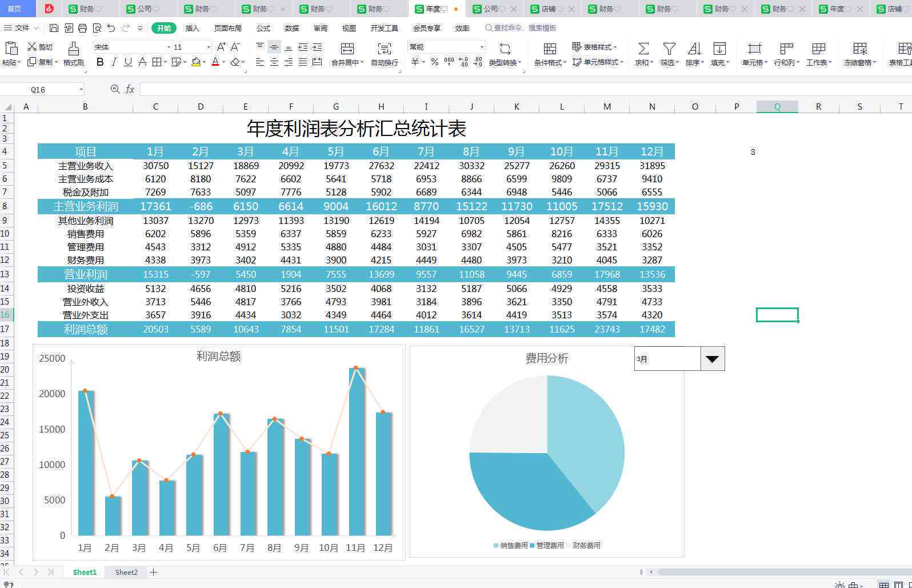Expand the month selector dropdown showing 3月
The height and width of the screenshot is (588, 912).
pyautogui.click(x=712, y=359)
